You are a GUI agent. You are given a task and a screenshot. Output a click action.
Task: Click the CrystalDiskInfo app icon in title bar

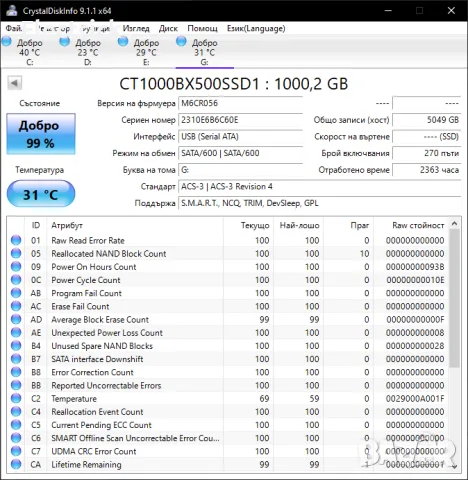[12, 10]
